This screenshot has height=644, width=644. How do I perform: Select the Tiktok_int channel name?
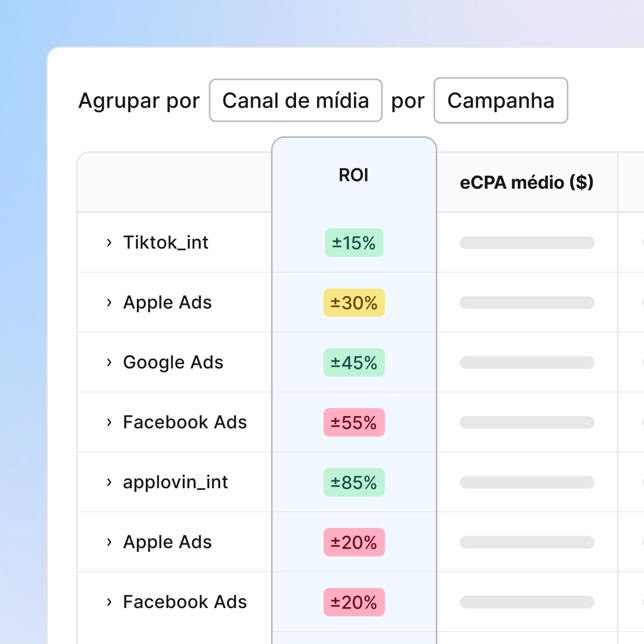click(x=166, y=243)
